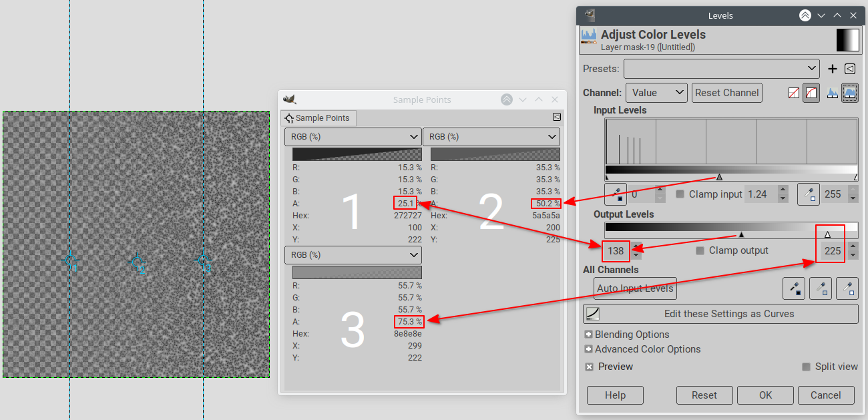Screen dimensions: 868x420
Task: Enable Split view checkbox
Action: coord(806,367)
